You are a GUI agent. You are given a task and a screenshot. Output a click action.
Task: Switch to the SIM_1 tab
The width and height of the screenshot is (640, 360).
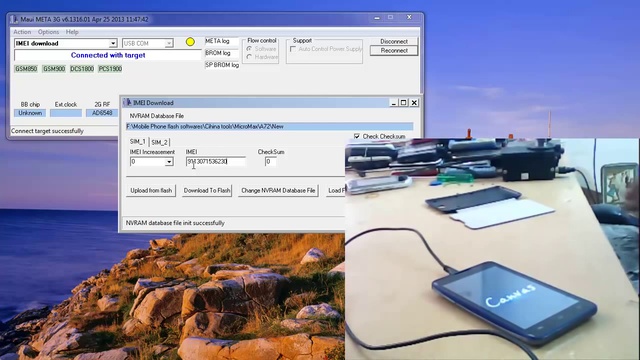coord(138,142)
